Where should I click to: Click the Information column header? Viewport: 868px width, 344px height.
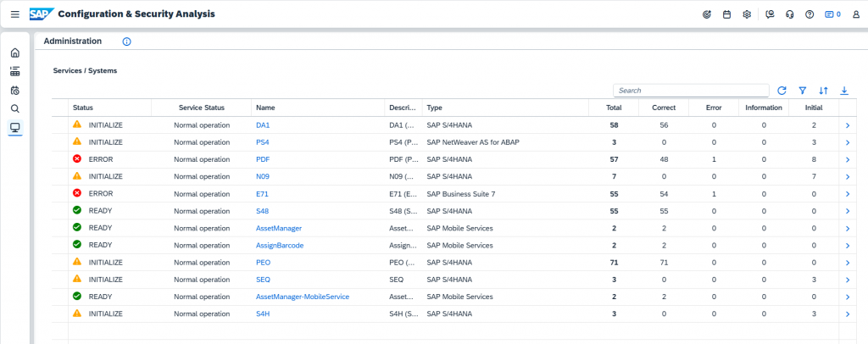point(764,108)
